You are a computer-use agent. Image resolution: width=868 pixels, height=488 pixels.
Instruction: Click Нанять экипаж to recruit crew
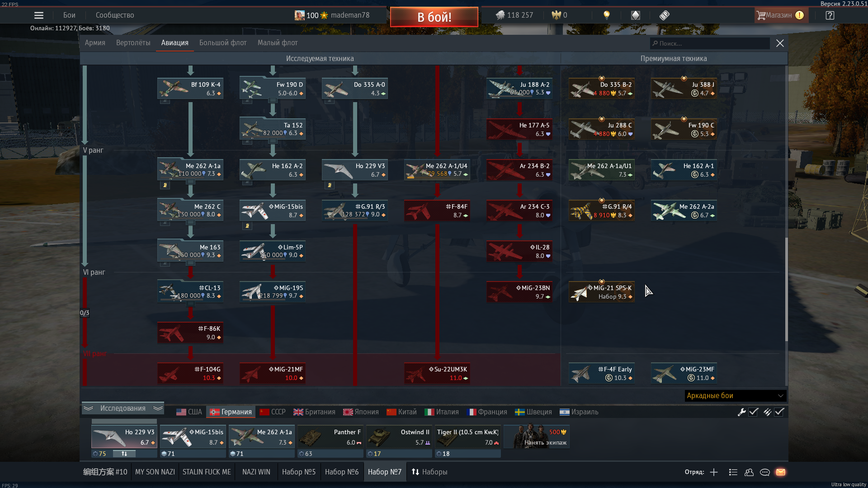coord(537,436)
